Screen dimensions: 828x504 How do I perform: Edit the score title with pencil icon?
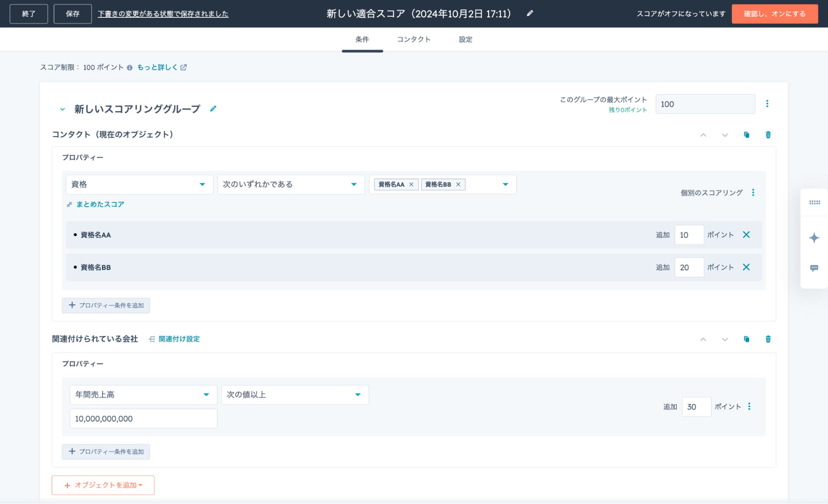pos(530,13)
